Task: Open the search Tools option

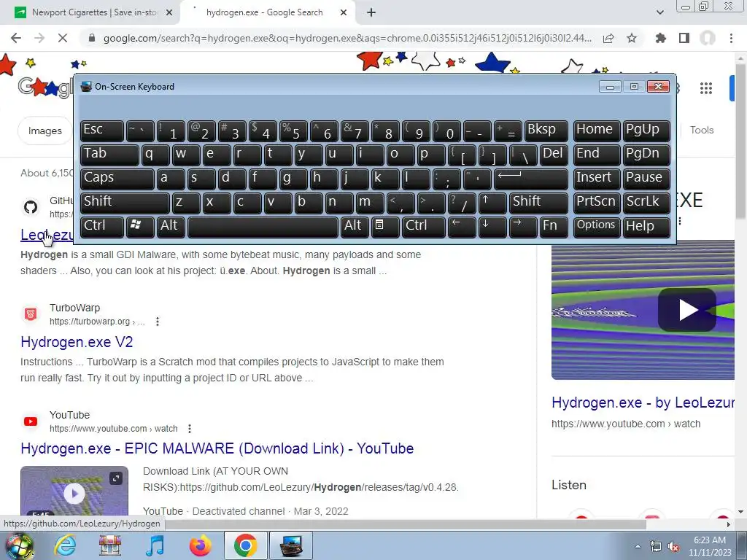Action: (702, 130)
